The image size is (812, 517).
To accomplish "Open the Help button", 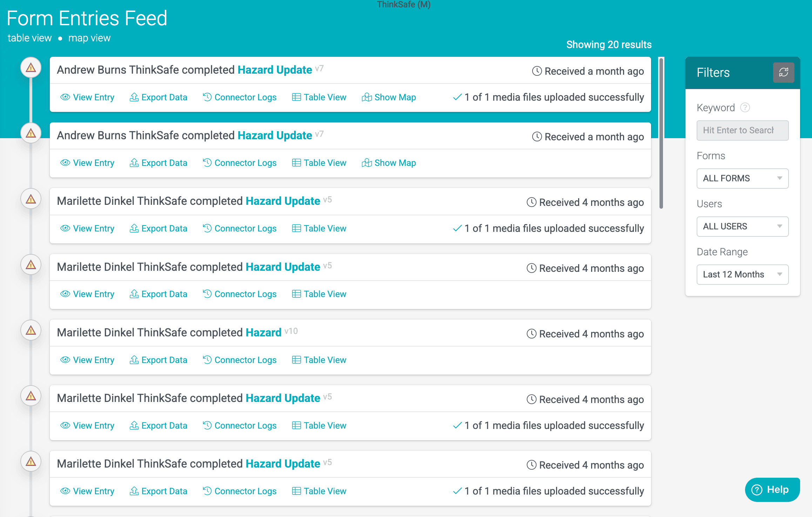I will pos(772,489).
